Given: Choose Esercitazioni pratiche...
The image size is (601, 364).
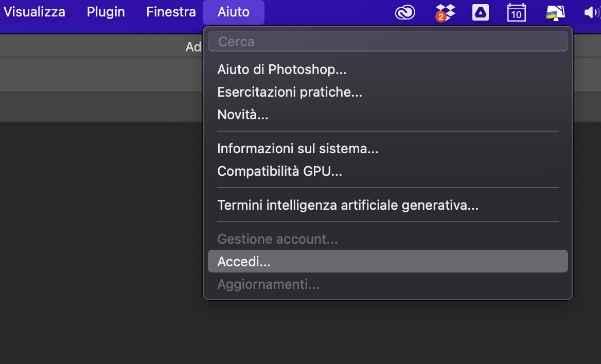Looking at the screenshot, I should (387, 92).
